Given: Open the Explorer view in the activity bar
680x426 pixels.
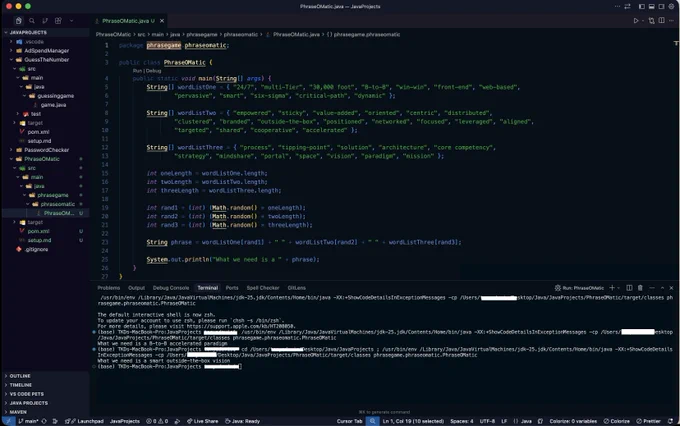Looking at the screenshot, I should click(18, 21).
